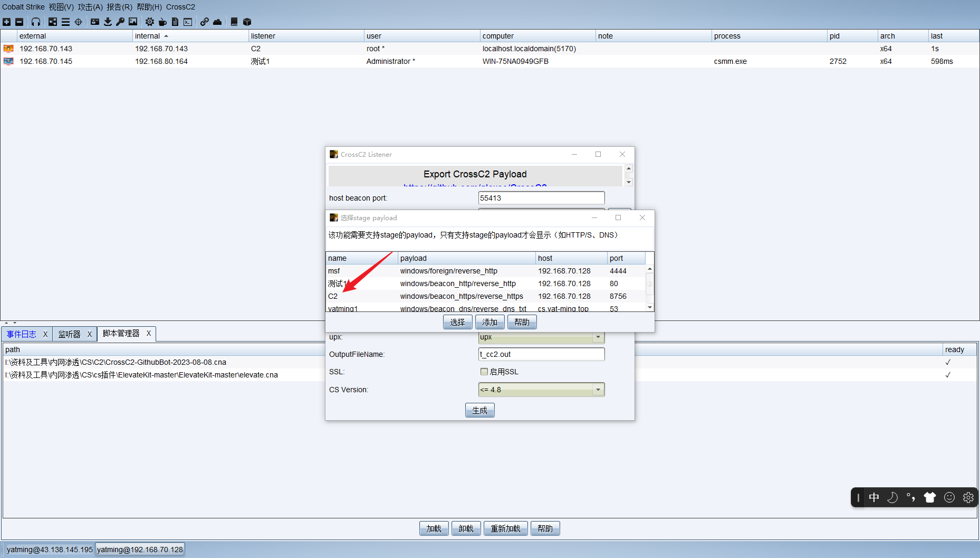This screenshot has height=558, width=980.
Task: Click CrossC2 Listener header scroll down arrow
Action: 629,182
